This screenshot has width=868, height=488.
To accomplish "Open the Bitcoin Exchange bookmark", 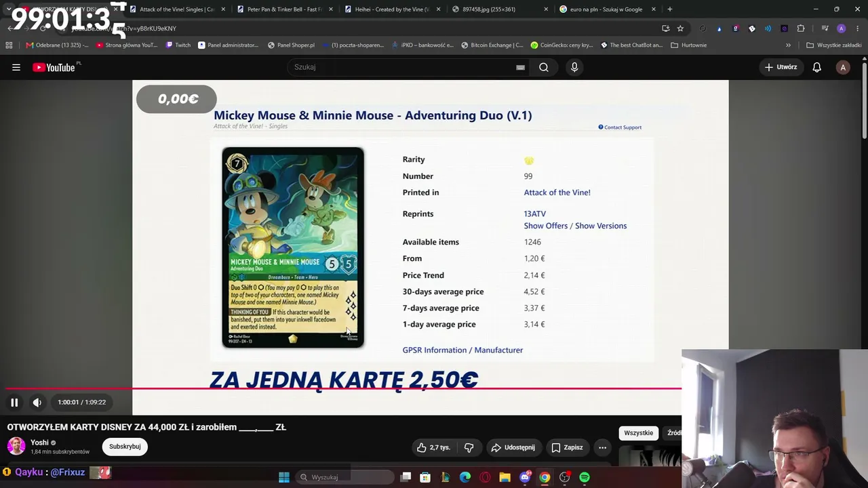I will click(x=492, y=45).
